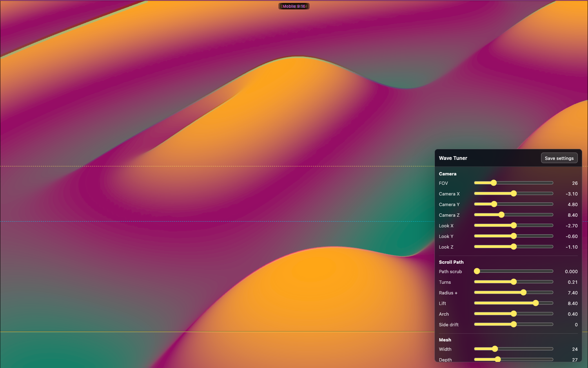Click the Radius + value 7.40
The width and height of the screenshot is (588, 368).
tap(572, 293)
